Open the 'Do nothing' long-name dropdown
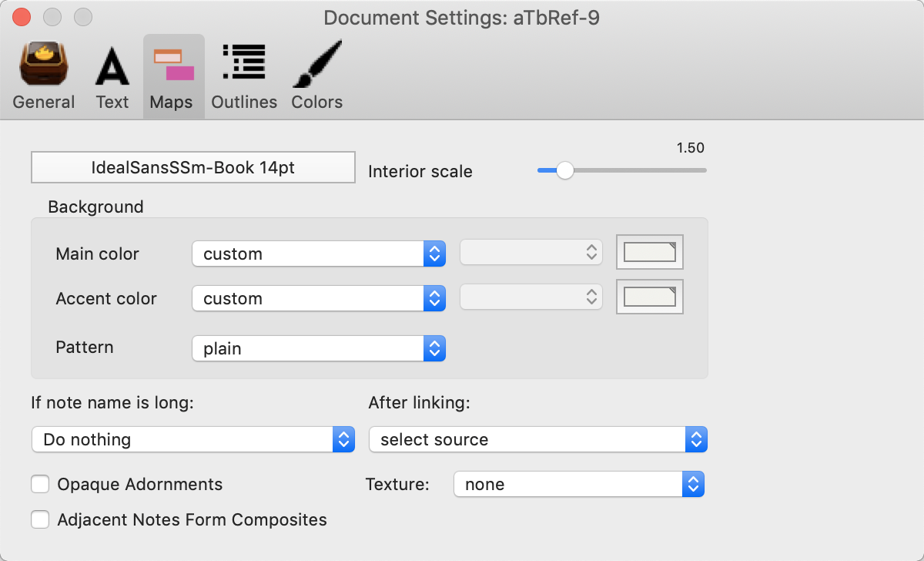Screen dimensions: 924x561 (192, 439)
